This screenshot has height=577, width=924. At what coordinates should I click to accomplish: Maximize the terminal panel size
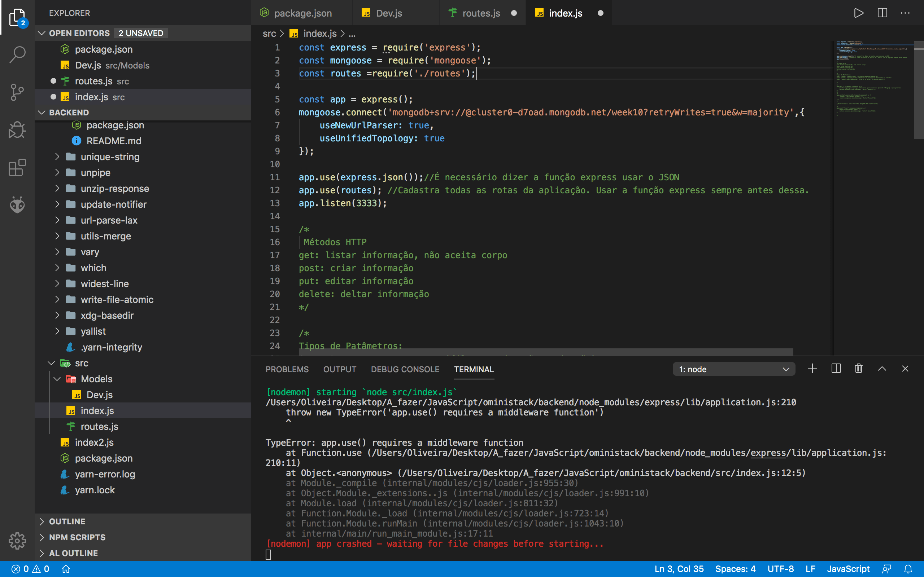882,369
